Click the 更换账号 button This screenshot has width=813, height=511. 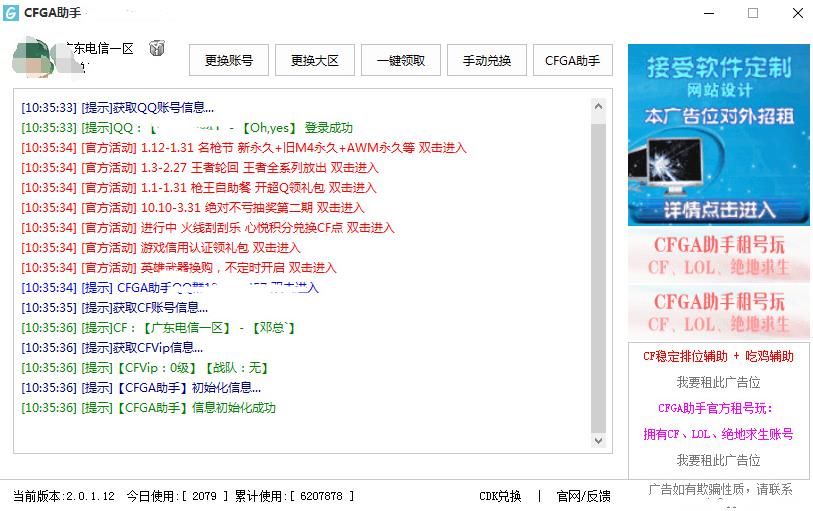click(x=229, y=60)
